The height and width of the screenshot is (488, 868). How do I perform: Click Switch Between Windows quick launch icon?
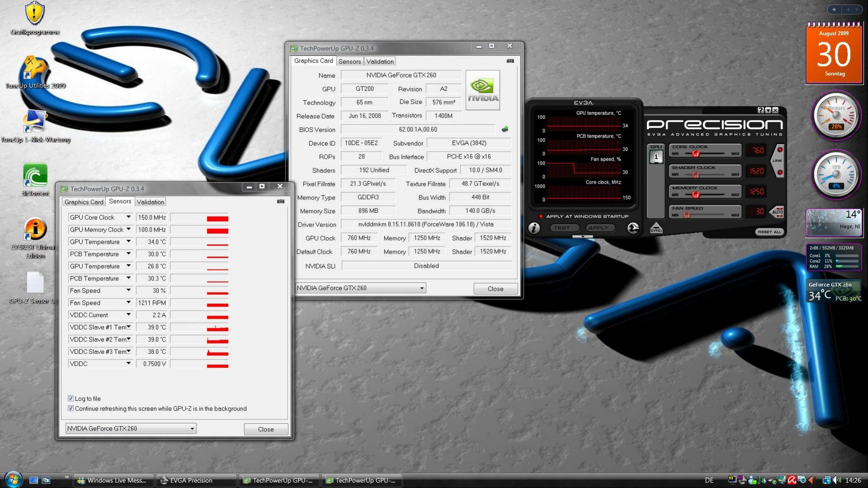click(x=46, y=480)
